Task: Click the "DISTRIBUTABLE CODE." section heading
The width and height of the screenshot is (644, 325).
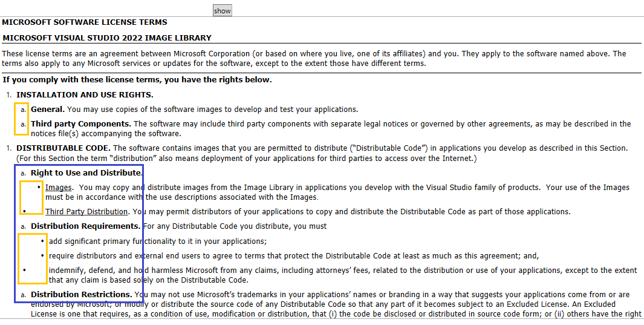Action: click(x=63, y=148)
